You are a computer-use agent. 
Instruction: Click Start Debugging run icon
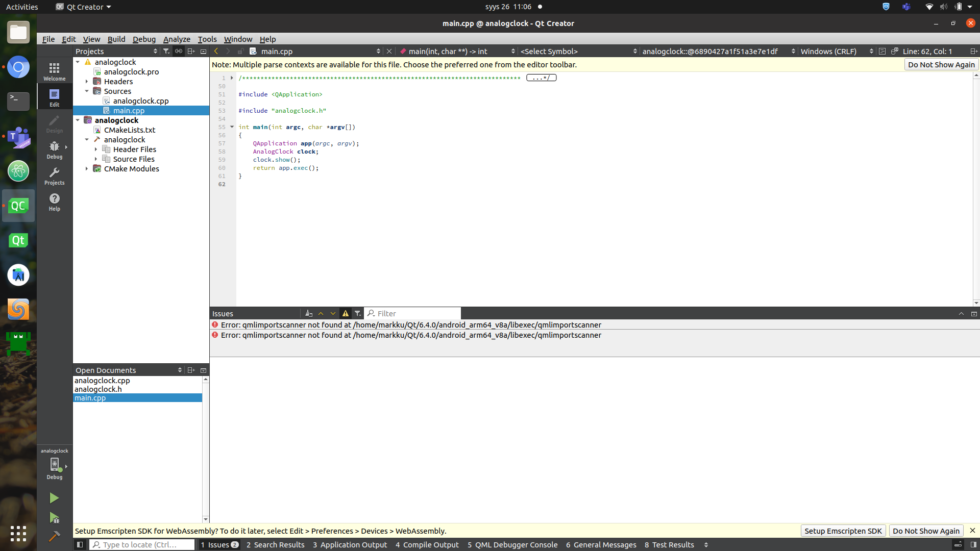54,518
